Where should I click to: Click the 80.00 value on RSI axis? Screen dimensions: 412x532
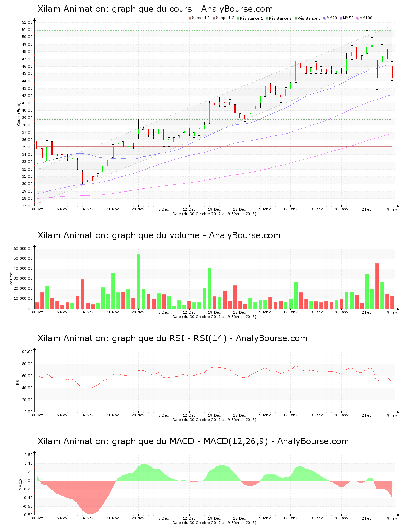[x=27, y=364]
